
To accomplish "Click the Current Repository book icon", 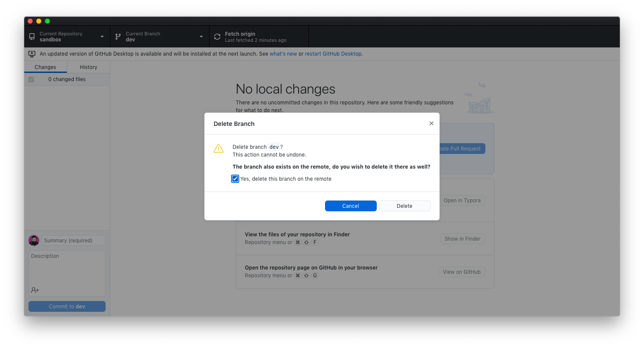I will 31,36.
